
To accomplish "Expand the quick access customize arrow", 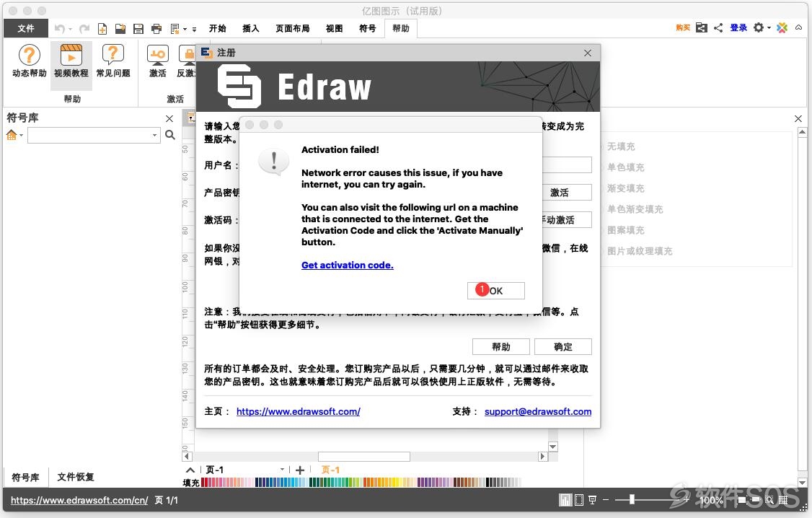I will point(194,29).
